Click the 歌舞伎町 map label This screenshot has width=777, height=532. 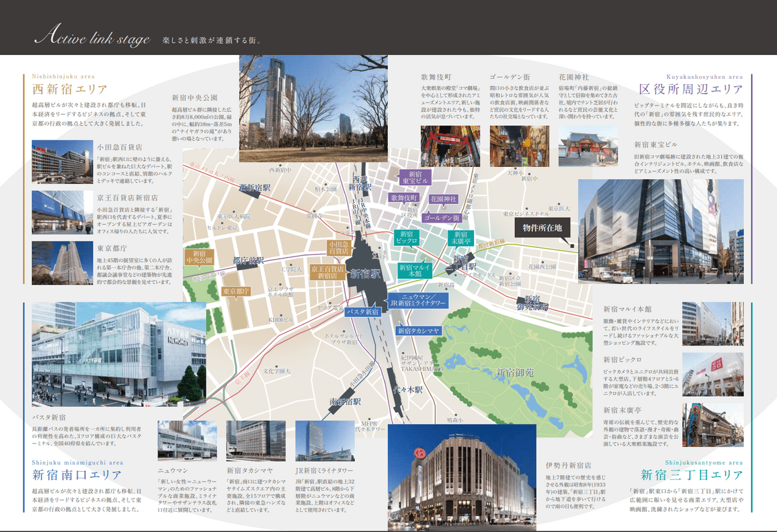pos(403,197)
